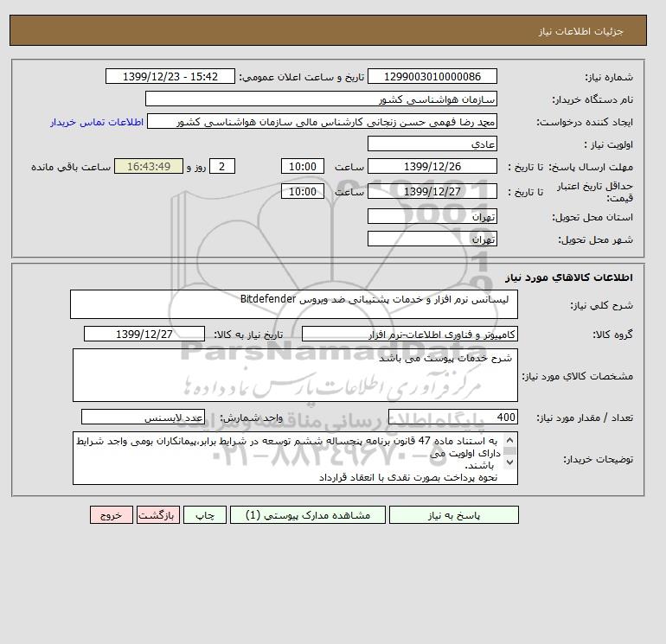Image resolution: width=666 pixels, height=644 pixels.
Task: Click the quantity field showing 400
Action: point(452,417)
